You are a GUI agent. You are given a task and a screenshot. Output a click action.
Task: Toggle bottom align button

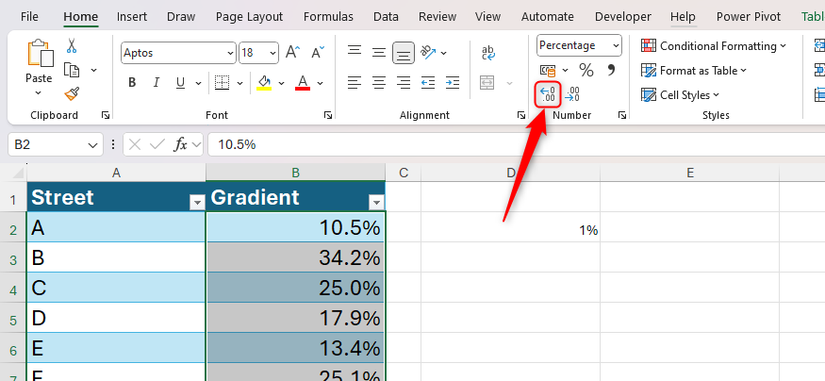coord(403,53)
